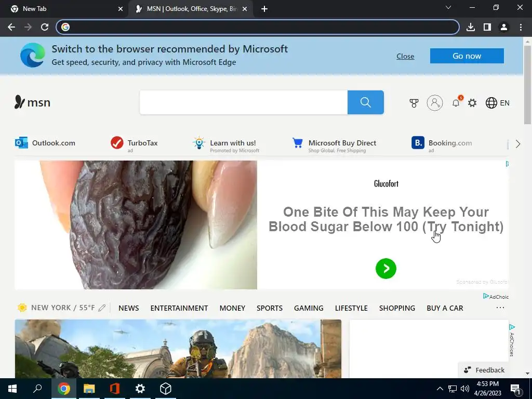The height and width of the screenshot is (399, 532).
Task: Edit weather location pencil icon
Action: click(102, 308)
